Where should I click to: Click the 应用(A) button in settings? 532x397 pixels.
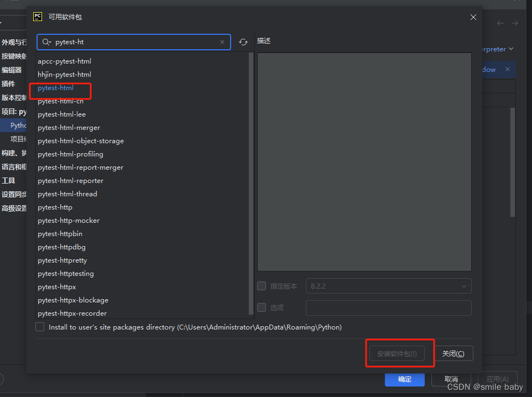tap(497, 379)
